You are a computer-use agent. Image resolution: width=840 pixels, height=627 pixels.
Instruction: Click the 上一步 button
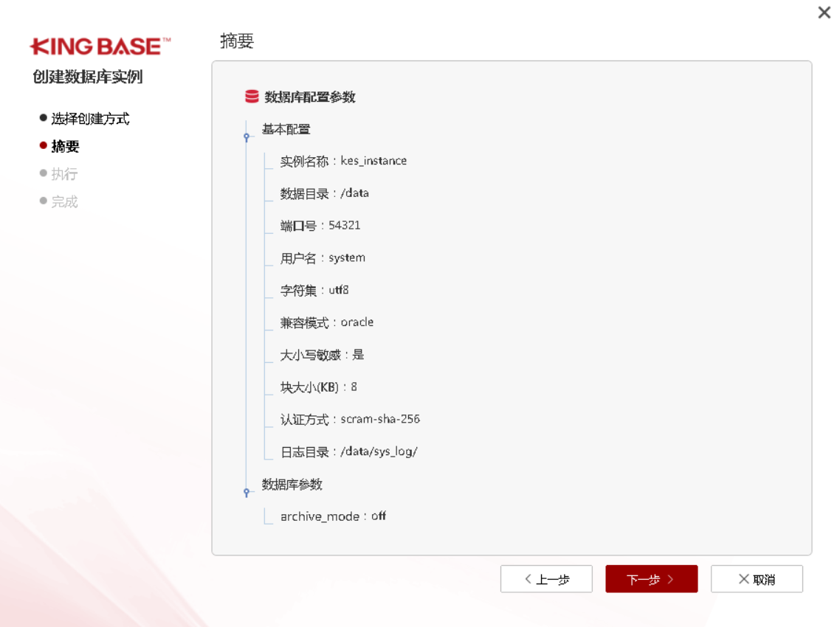[546, 580]
